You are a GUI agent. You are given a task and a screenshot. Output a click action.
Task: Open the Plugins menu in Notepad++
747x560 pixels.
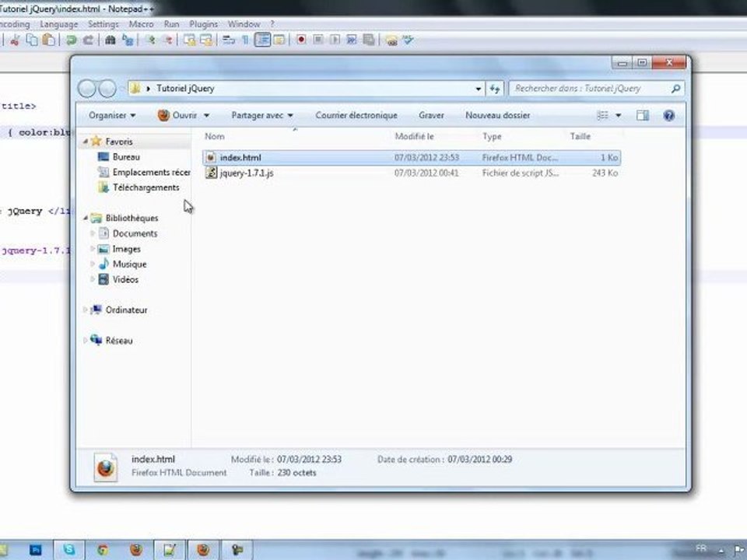[x=203, y=24]
